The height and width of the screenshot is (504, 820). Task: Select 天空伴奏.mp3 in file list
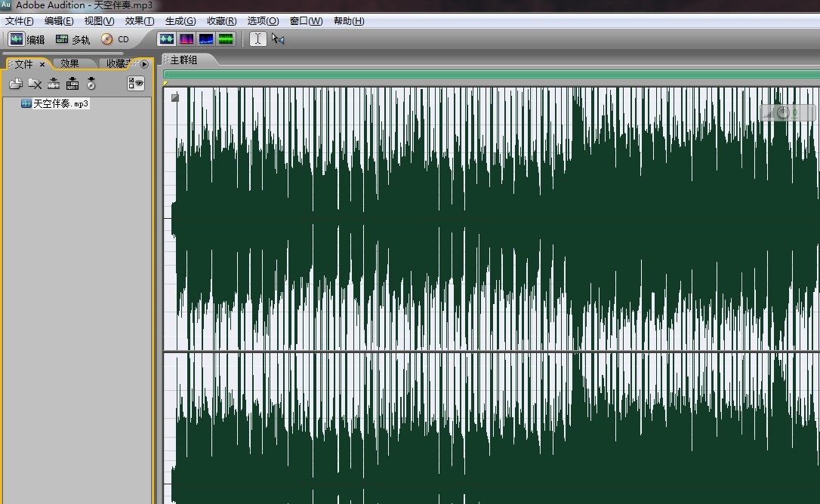pos(55,103)
